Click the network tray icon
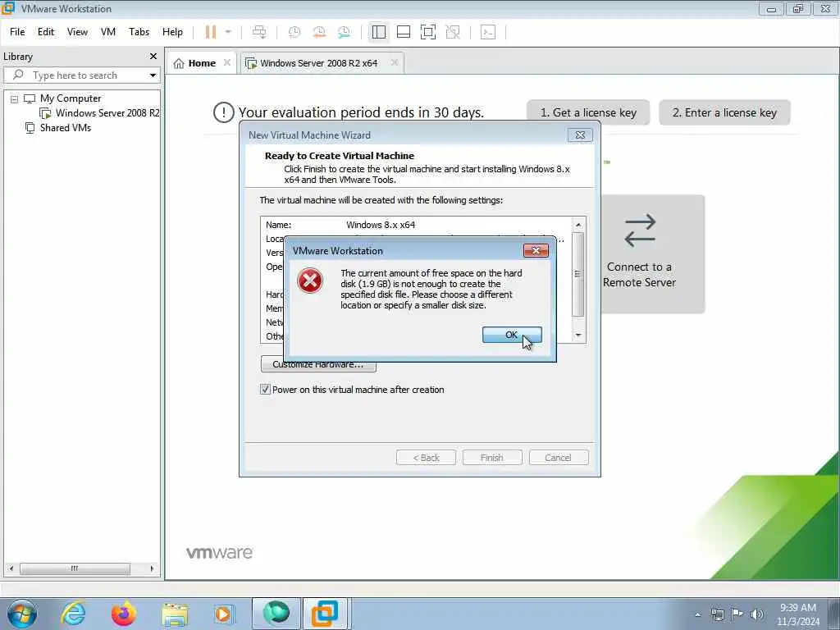This screenshot has width=840, height=630. click(717, 614)
